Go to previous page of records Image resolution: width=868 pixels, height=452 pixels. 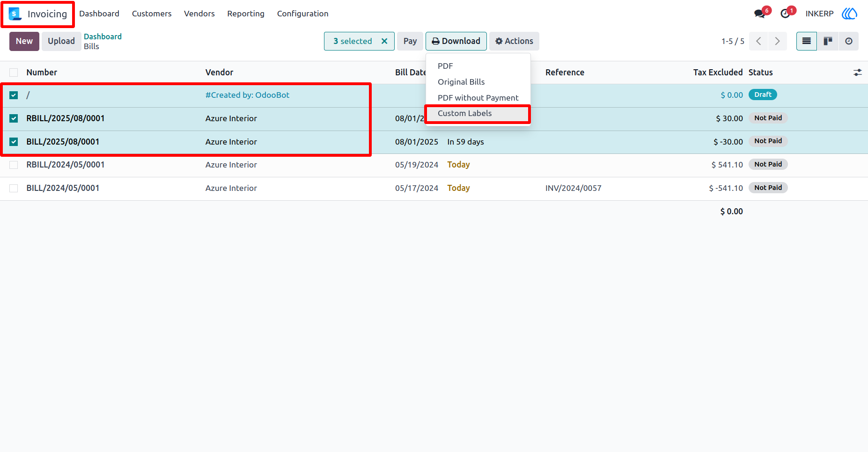click(x=758, y=41)
